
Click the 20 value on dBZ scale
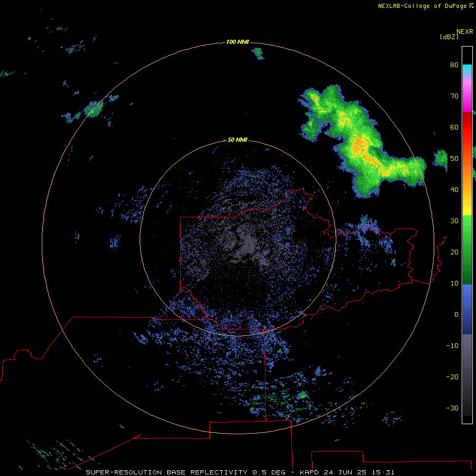454,252
